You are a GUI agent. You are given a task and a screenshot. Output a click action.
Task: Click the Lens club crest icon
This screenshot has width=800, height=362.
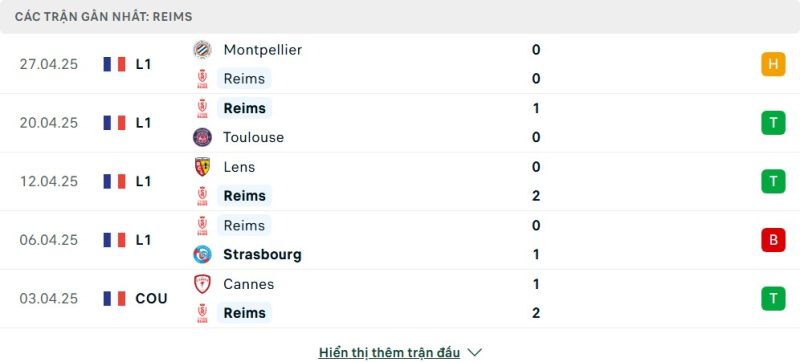click(202, 167)
